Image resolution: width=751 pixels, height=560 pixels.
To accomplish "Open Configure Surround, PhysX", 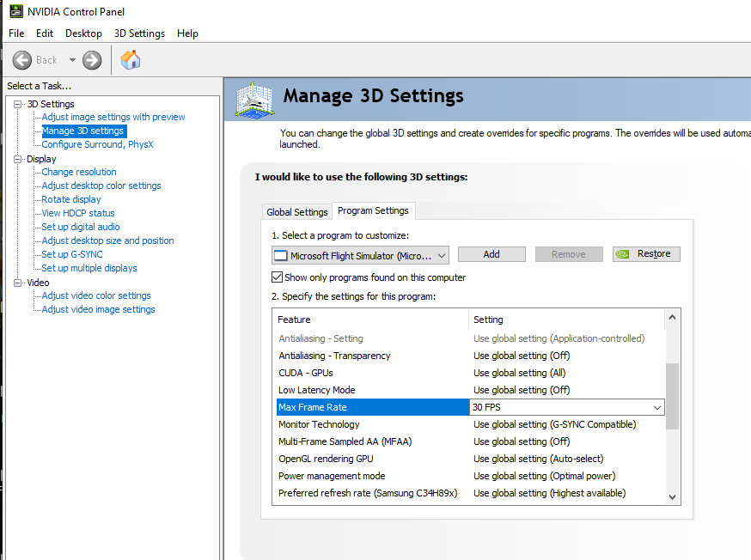I will click(x=98, y=144).
